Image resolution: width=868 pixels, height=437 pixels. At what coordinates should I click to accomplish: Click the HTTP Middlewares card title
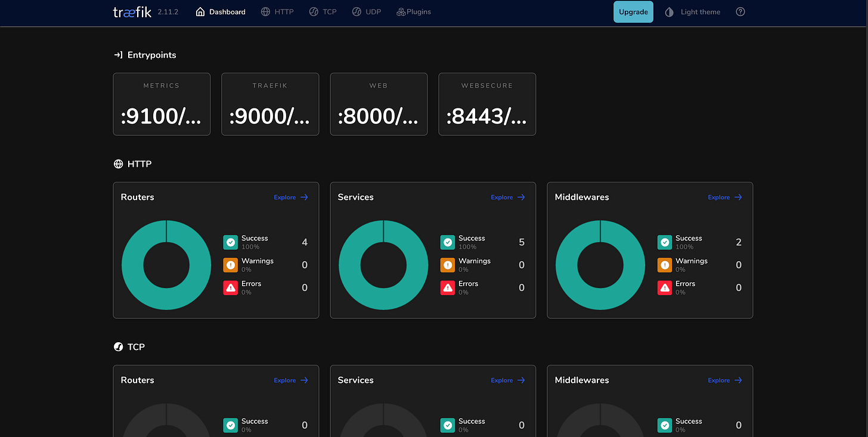(582, 197)
